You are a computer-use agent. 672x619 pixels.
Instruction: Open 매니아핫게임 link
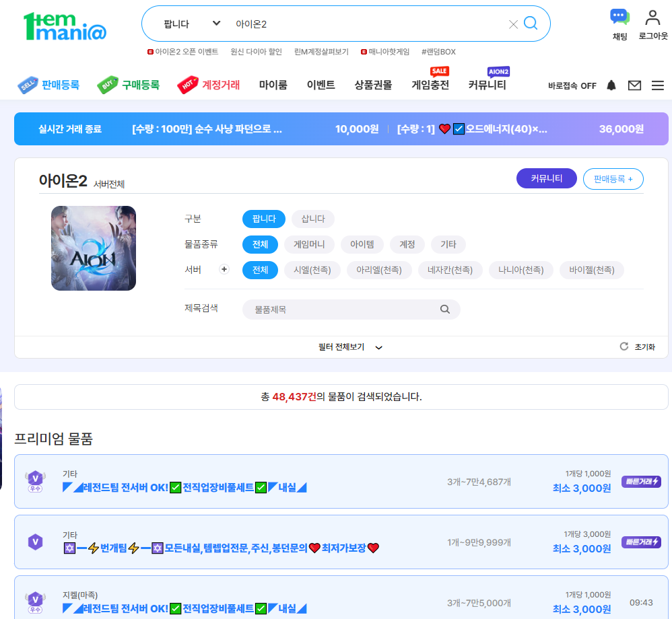coord(385,52)
